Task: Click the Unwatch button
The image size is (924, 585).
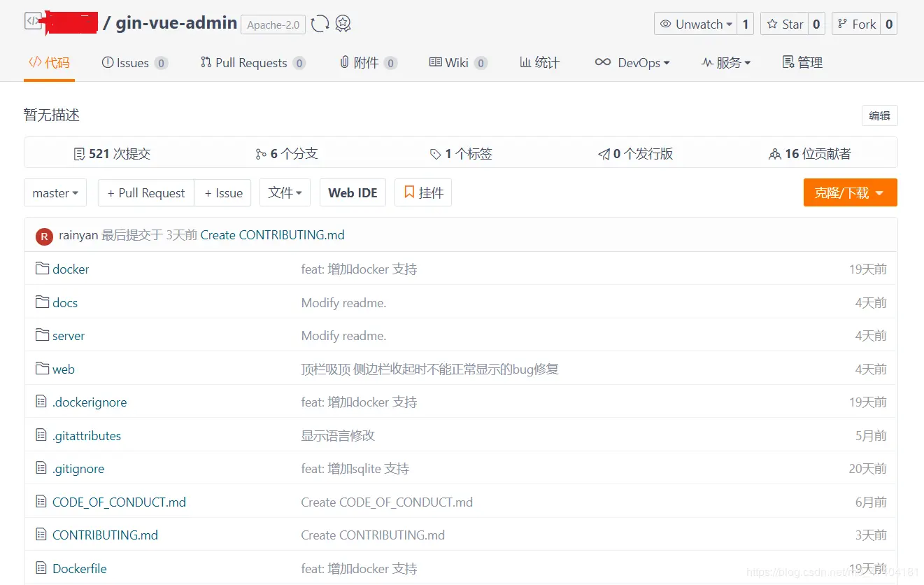Action: click(x=696, y=24)
